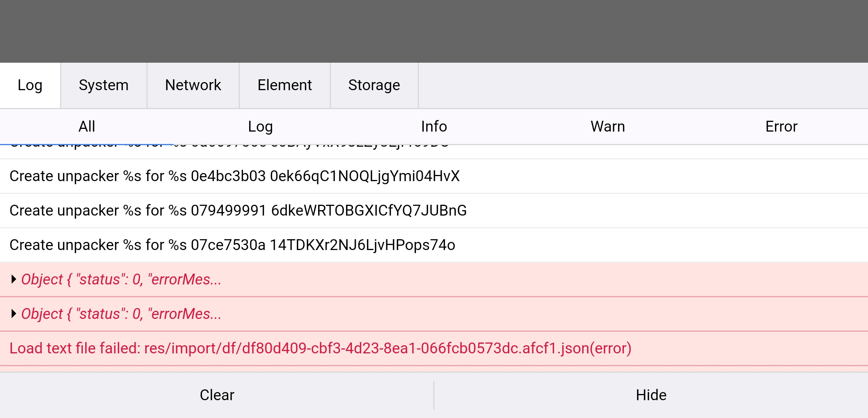Expand the second Object status error triangle
Screen dimensions: 868x418
(x=14, y=314)
